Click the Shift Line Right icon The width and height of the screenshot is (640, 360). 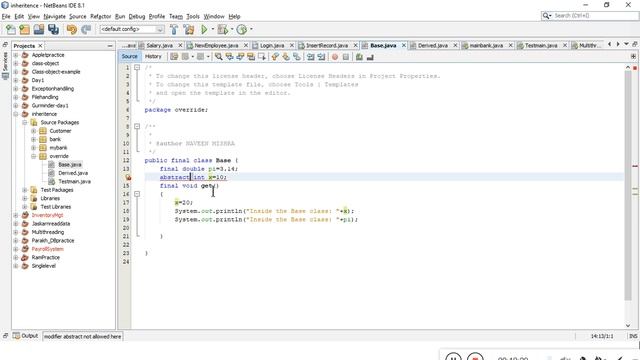(x=321, y=57)
